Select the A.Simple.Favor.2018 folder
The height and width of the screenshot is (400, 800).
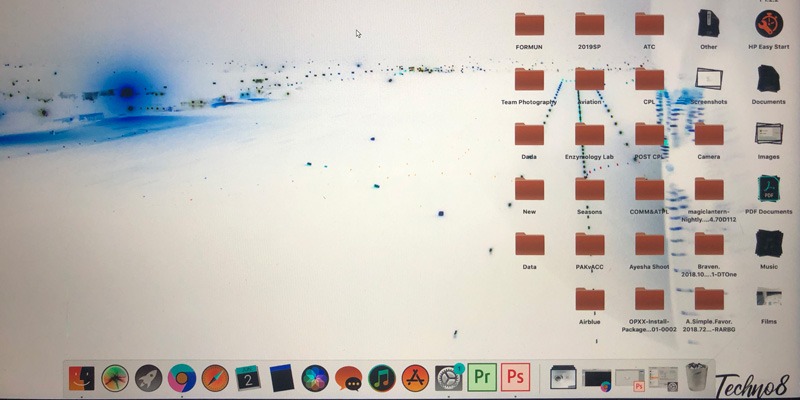(709, 299)
